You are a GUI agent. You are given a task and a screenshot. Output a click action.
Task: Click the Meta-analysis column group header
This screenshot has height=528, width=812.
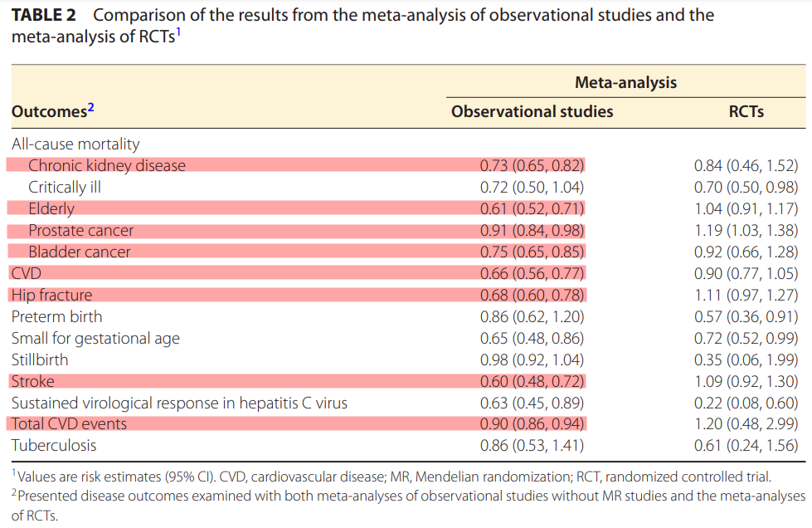click(x=625, y=82)
